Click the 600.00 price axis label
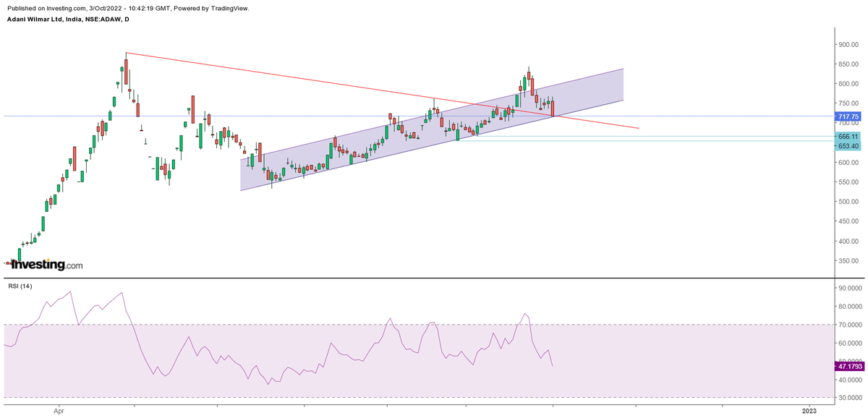This screenshot has width=868, height=418. [x=848, y=163]
